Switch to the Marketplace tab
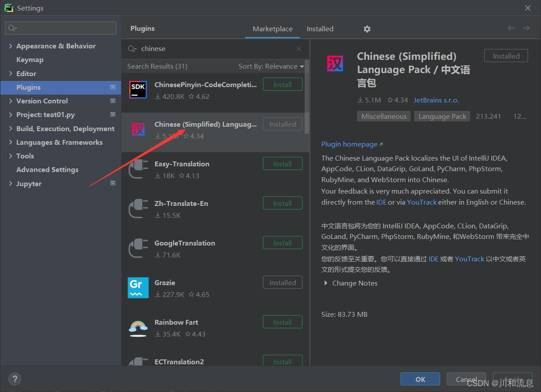Viewport: 541px width, 392px height. pos(272,29)
